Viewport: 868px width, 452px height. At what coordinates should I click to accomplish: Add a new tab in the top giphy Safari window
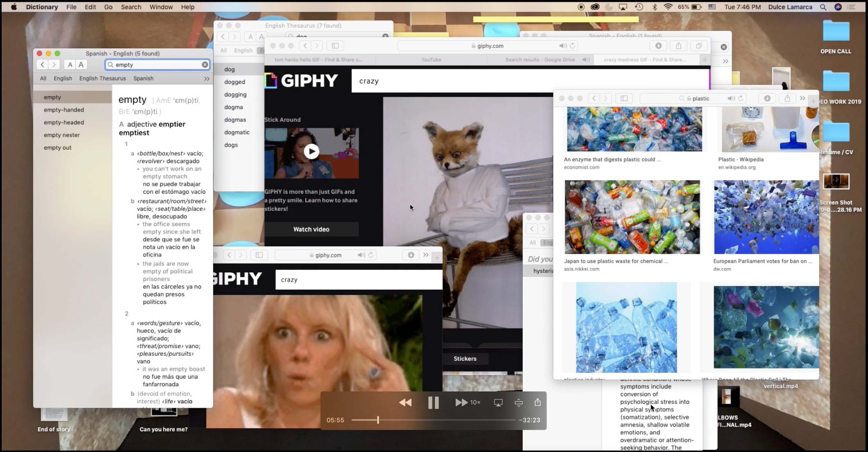(705, 60)
